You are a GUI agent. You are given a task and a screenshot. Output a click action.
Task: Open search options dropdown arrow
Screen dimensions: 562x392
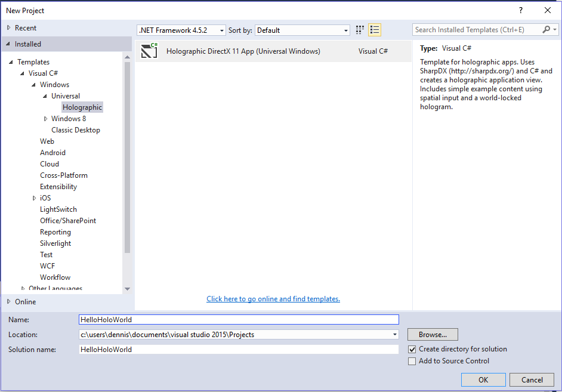point(555,29)
